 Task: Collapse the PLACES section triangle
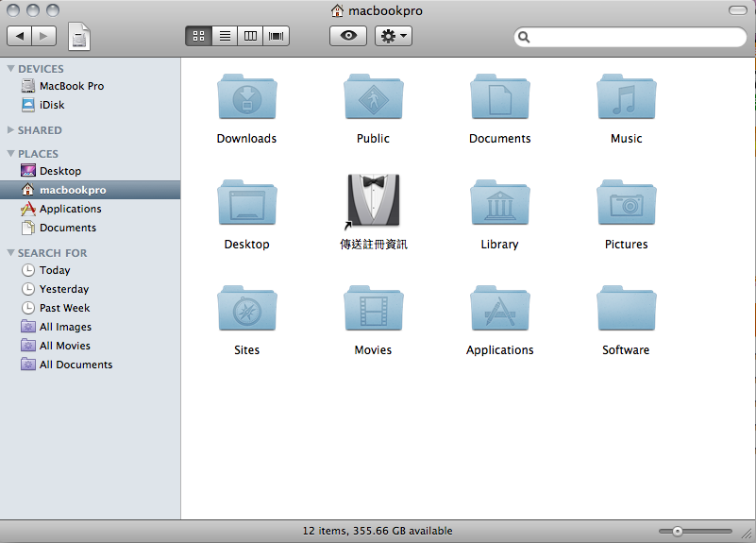(10, 154)
